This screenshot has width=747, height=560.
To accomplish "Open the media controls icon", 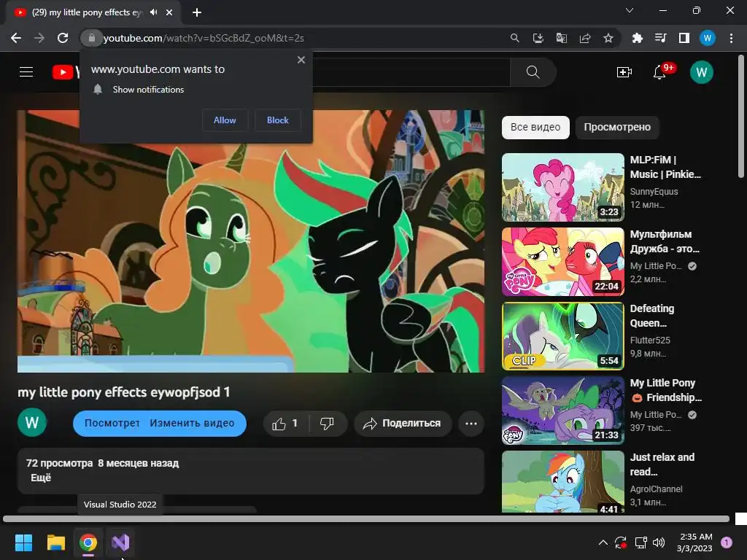I will coord(661,38).
